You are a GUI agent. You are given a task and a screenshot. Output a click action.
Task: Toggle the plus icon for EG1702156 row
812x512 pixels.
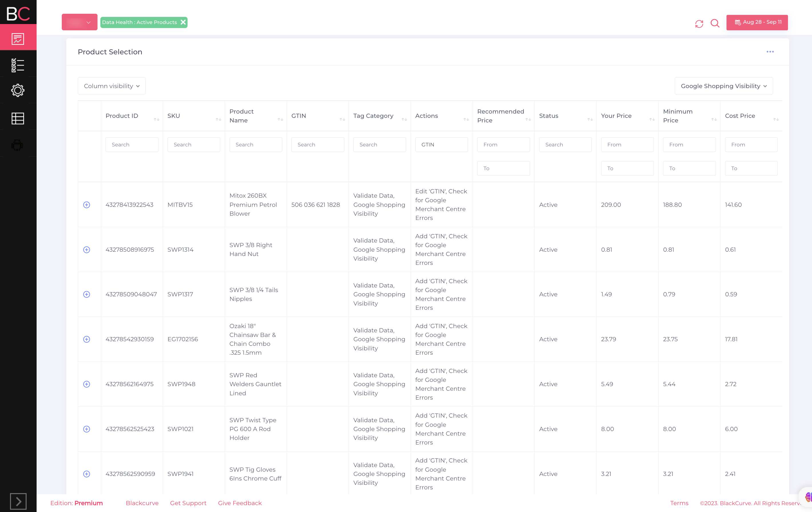pos(87,339)
